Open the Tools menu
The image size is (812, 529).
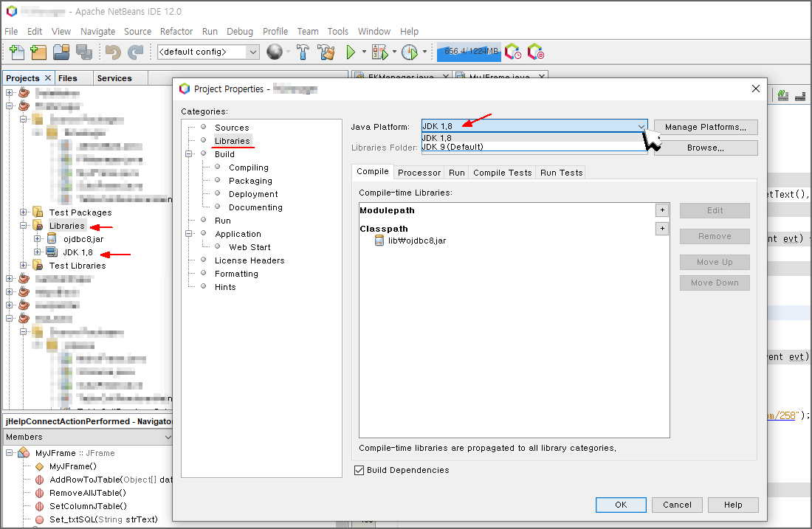(x=337, y=31)
